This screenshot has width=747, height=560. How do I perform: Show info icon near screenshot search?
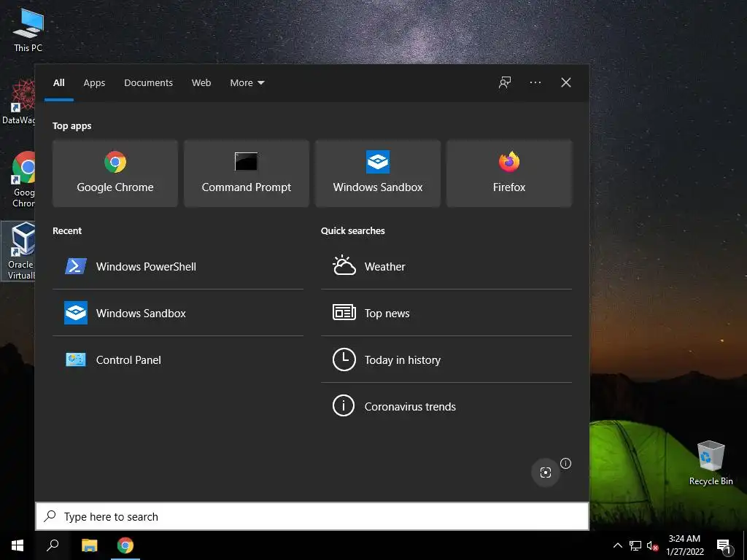[x=565, y=463]
